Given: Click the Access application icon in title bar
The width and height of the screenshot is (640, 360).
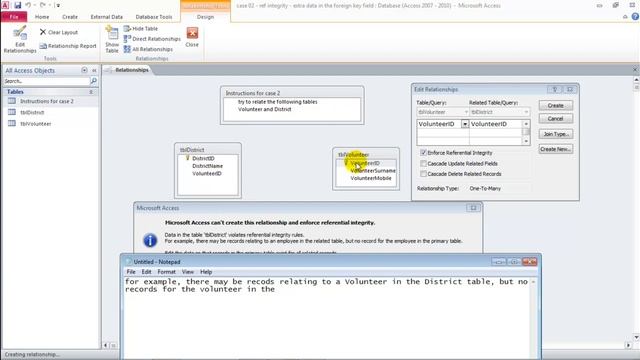Looking at the screenshot, I should 5,5.
